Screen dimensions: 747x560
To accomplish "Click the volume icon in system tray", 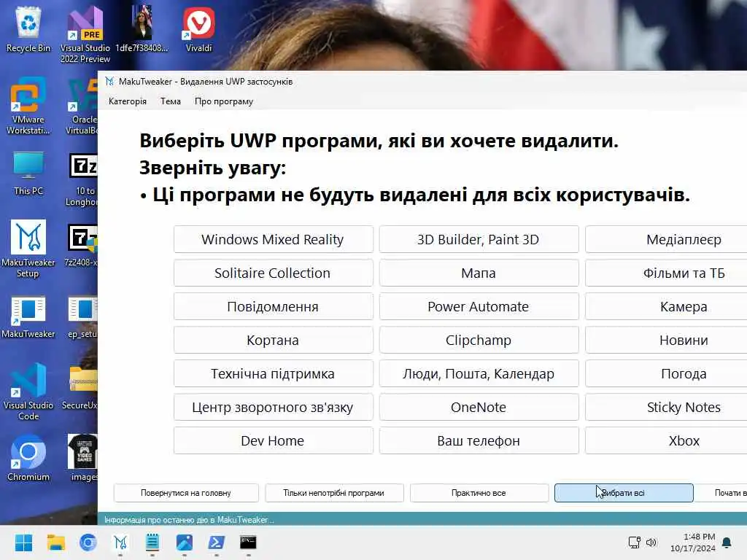I will [651, 542].
